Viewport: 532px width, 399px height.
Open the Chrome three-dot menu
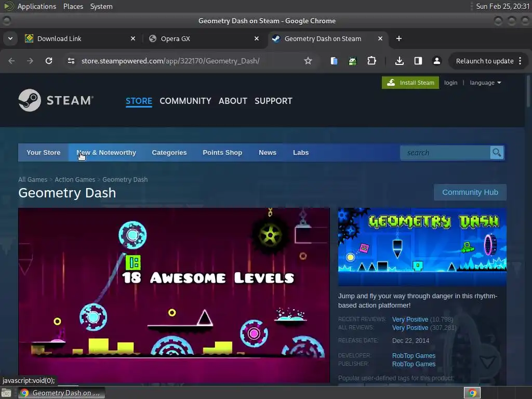tap(520, 61)
